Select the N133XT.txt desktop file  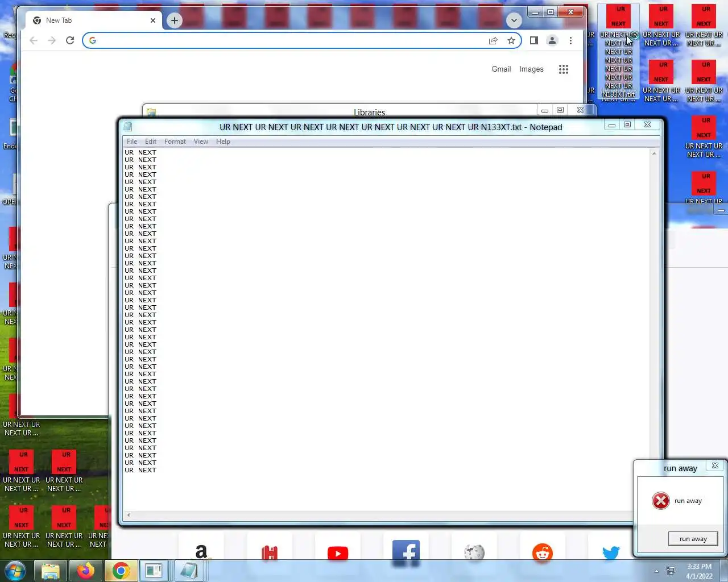pos(618,50)
